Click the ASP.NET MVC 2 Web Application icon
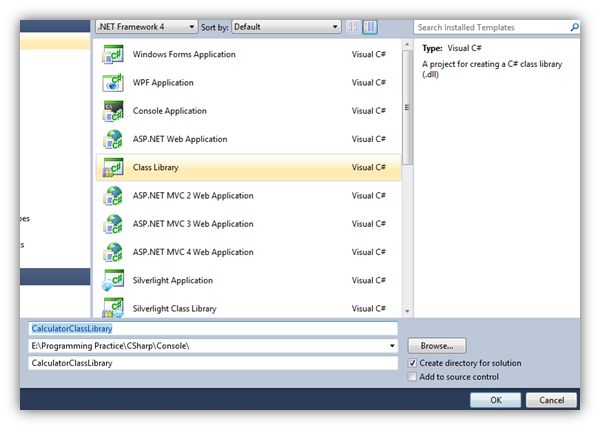The image size is (600, 430). (x=113, y=196)
